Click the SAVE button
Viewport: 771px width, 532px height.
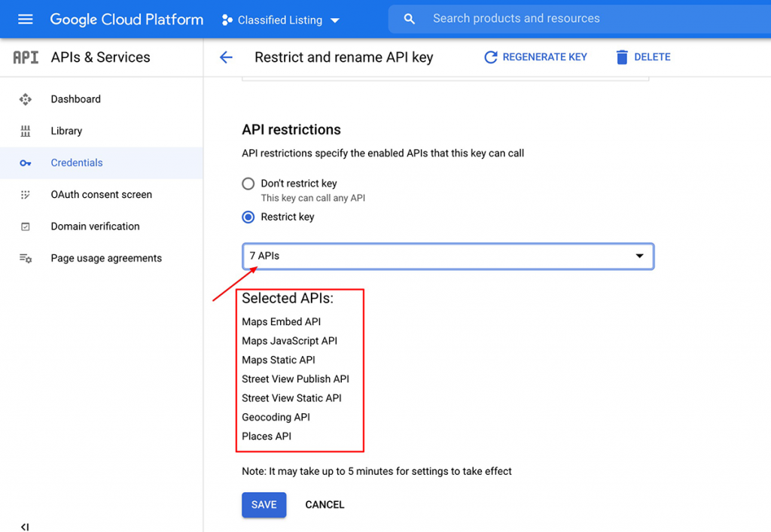(264, 505)
